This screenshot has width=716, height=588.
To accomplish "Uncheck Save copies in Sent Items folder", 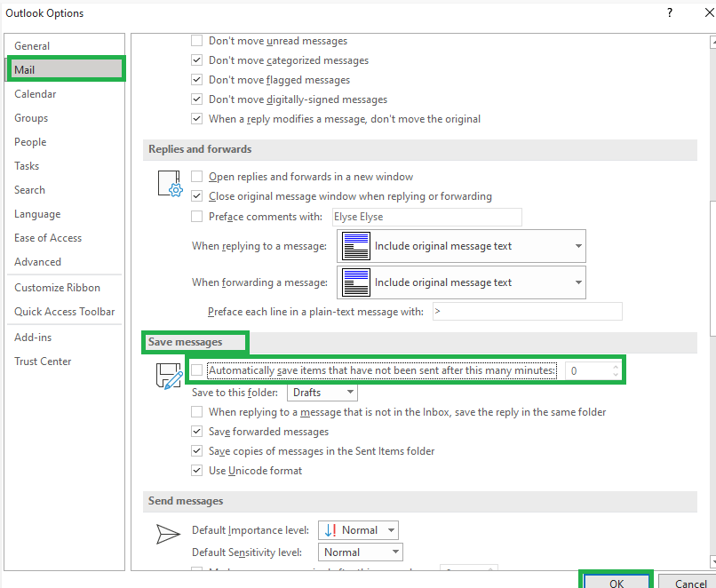I will pos(197,450).
